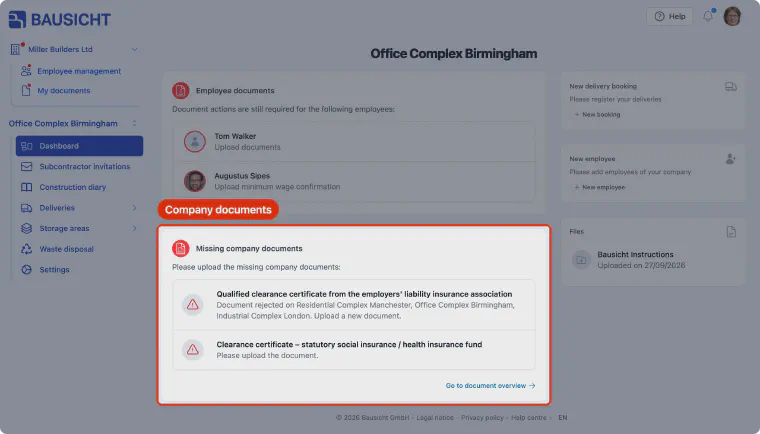Screen dimensions: 760x434
Task: Click the Settings gear icon in sidebar
Action: coord(27,270)
